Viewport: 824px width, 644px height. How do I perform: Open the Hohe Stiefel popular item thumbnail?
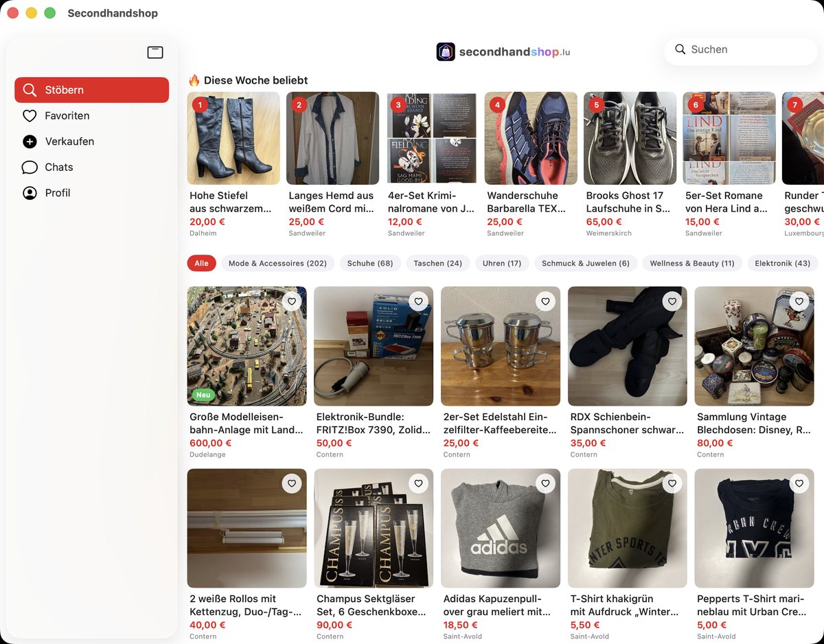(x=233, y=139)
